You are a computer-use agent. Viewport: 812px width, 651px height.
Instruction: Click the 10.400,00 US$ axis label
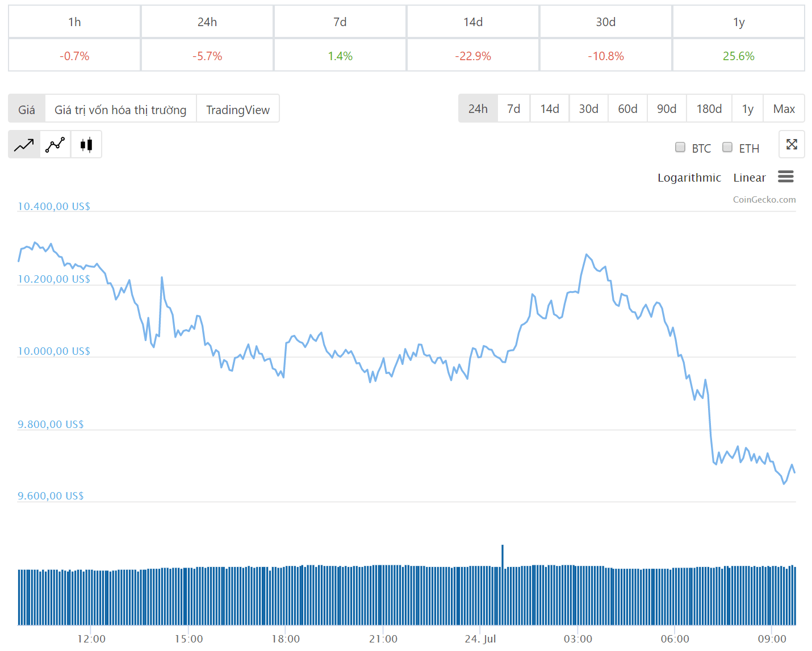tap(54, 206)
